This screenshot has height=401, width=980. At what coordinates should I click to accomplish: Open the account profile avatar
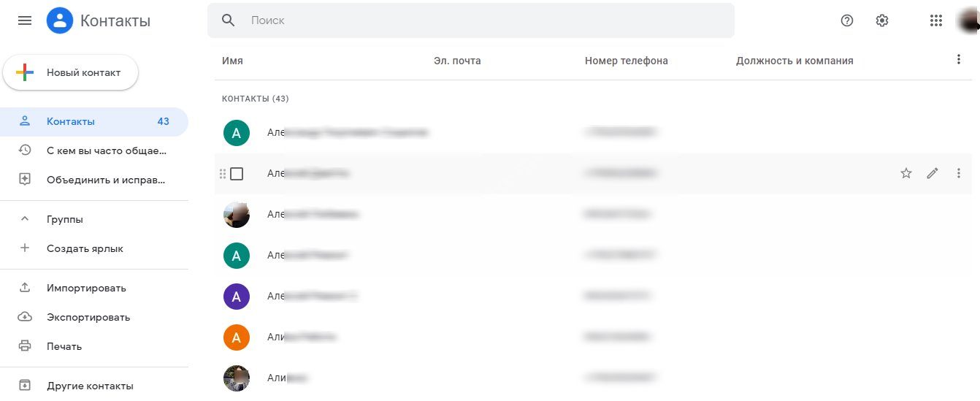point(968,20)
